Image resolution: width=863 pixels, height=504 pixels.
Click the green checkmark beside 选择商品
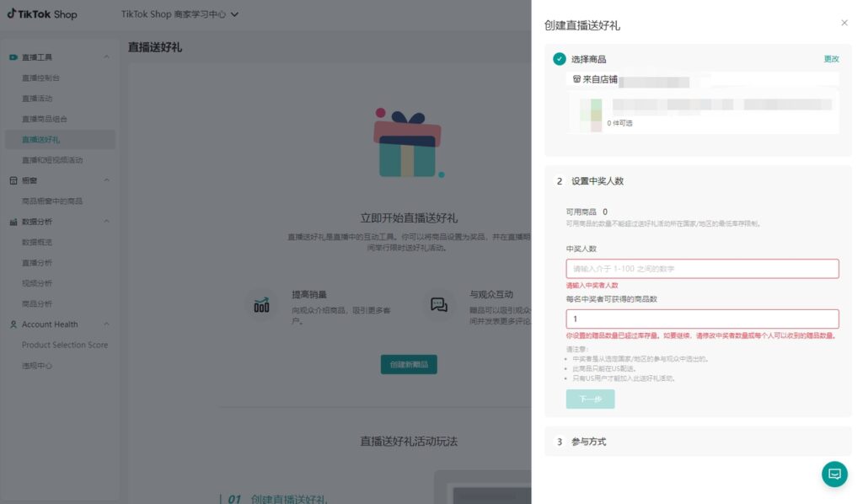pos(560,59)
